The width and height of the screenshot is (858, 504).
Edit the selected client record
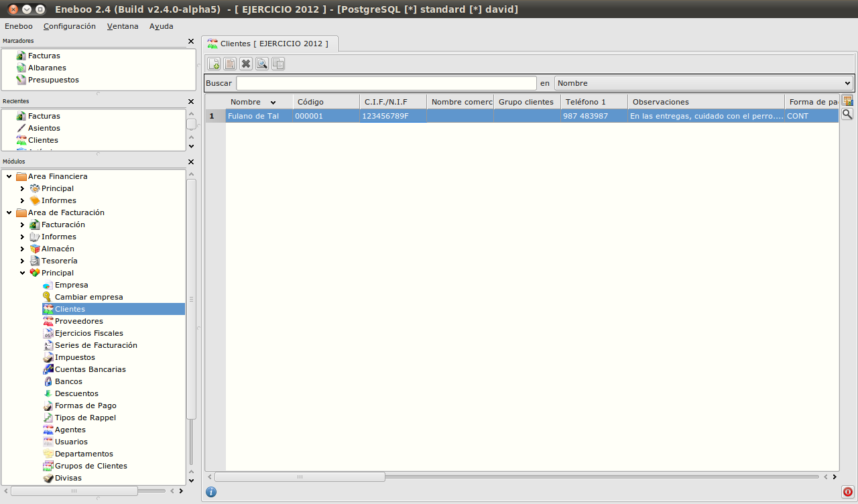pyautogui.click(x=230, y=64)
